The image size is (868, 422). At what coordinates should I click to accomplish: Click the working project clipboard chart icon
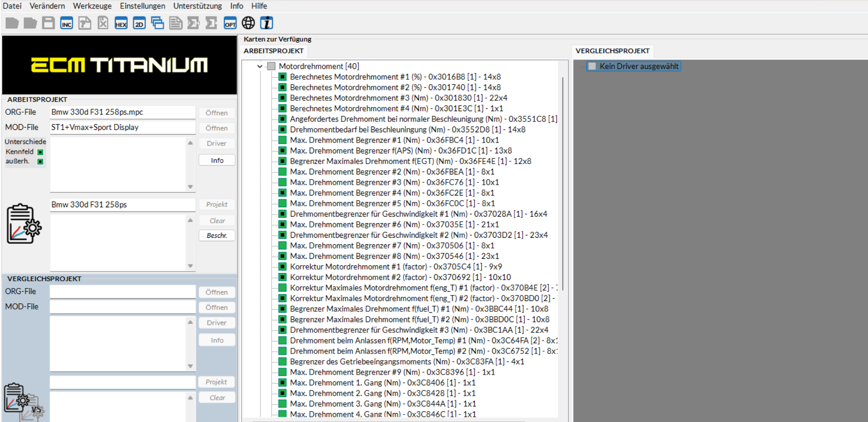(23, 224)
